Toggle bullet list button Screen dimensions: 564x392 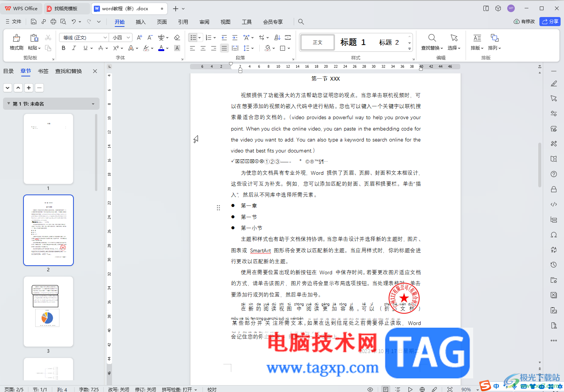tap(193, 37)
